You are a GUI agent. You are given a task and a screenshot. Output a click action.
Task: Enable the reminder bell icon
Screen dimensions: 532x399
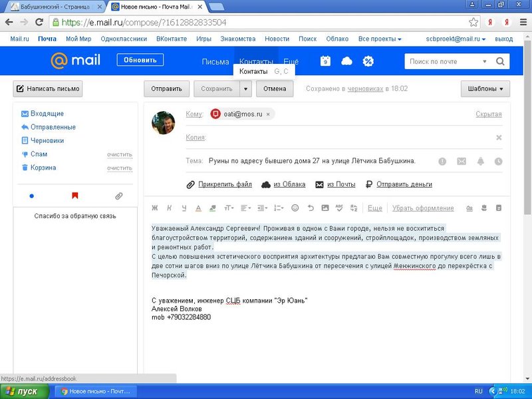click(479, 162)
